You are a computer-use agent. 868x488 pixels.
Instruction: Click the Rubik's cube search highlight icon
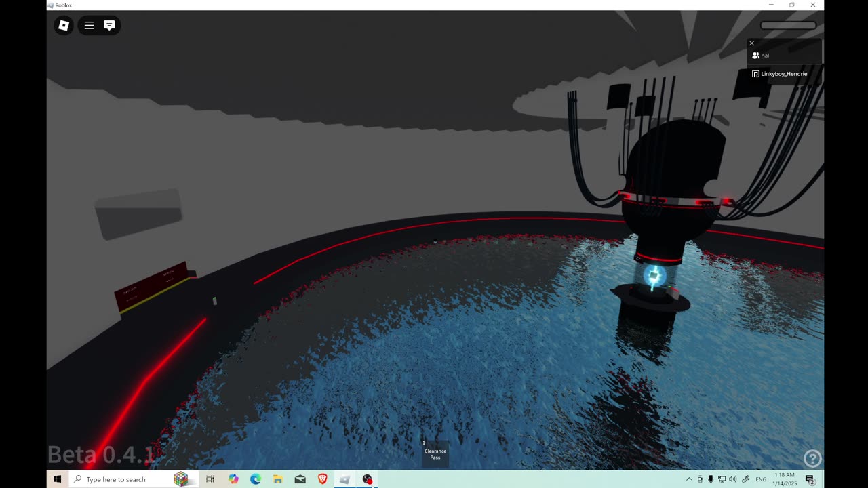coord(180,479)
